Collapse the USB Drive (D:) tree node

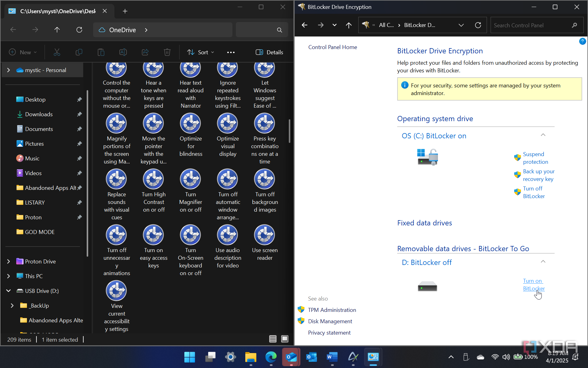click(9, 291)
